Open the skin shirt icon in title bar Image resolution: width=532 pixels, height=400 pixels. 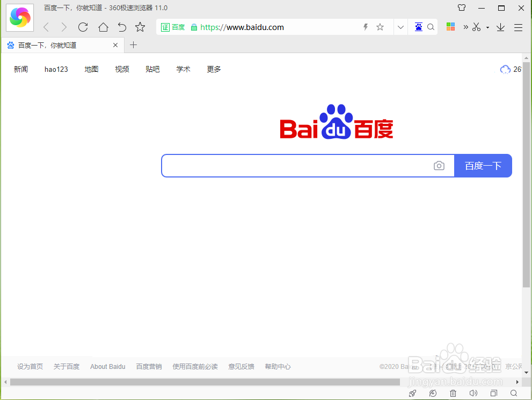pyautogui.click(x=462, y=8)
